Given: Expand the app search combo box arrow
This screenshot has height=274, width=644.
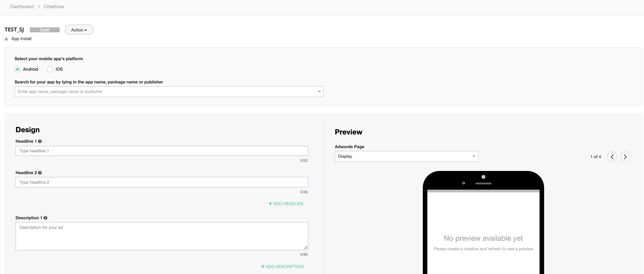Looking at the screenshot, I should [x=319, y=91].
